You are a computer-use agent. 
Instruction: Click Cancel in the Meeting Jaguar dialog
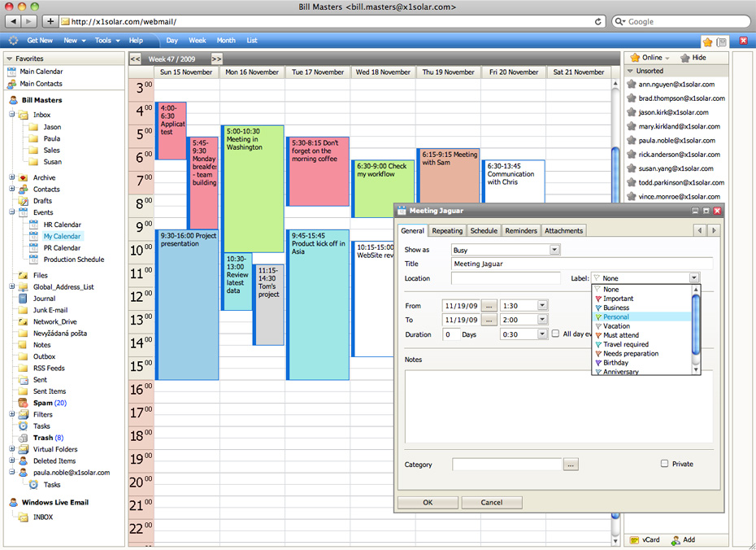491,503
